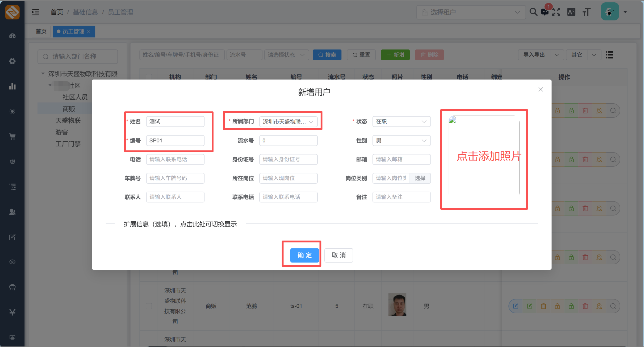Toggle the select-all checkbox in table header

click(149, 77)
